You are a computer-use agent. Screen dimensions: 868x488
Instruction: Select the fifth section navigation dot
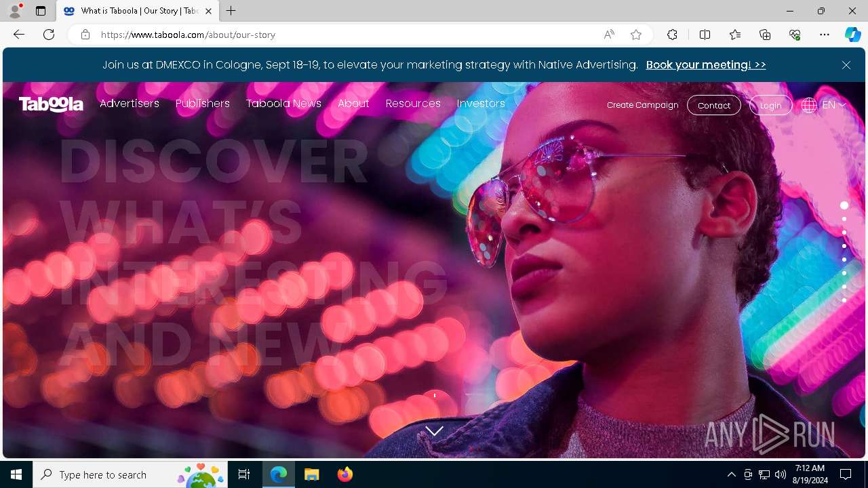pyautogui.click(x=844, y=260)
